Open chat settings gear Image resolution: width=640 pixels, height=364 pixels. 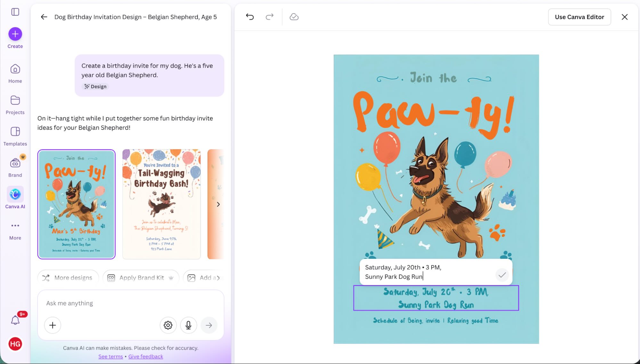[x=168, y=325]
